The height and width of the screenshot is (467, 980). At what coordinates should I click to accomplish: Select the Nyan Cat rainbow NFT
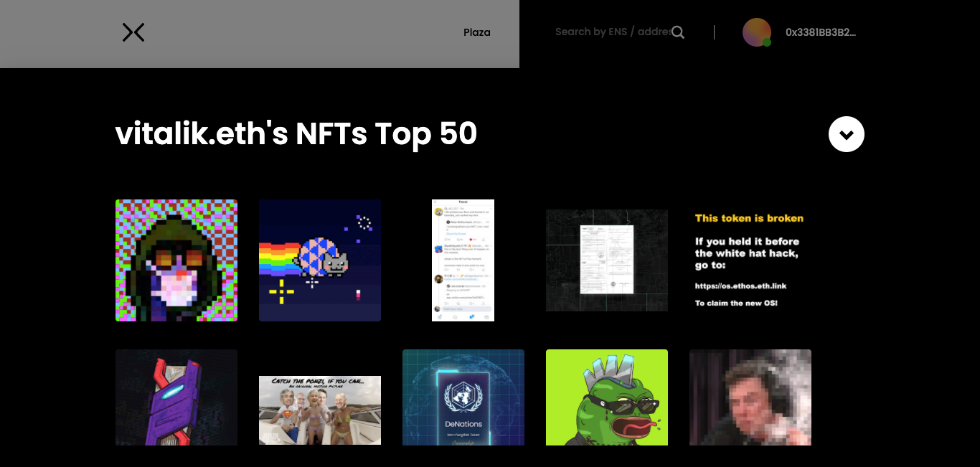(x=320, y=260)
